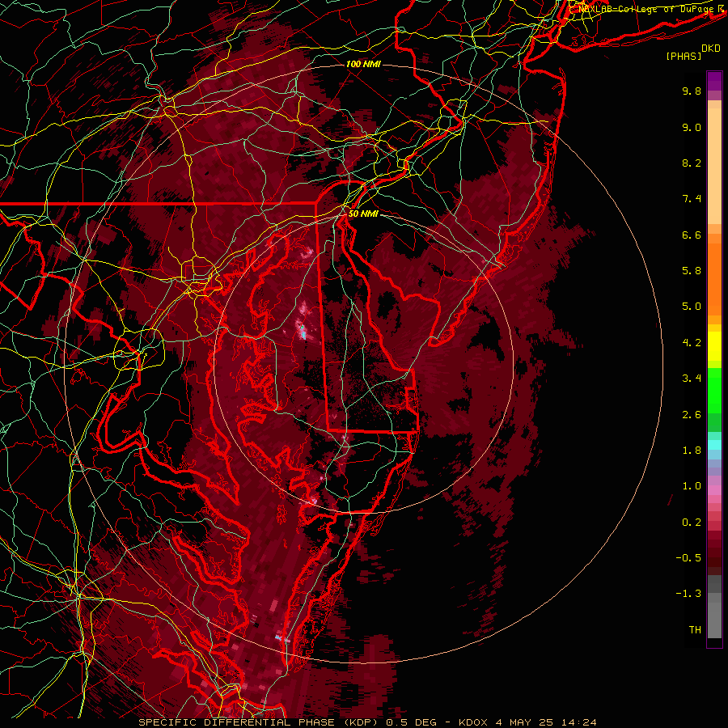The height and width of the screenshot is (728, 728).
Task: Click the 1.8 value on the color scale
Action: [692, 451]
